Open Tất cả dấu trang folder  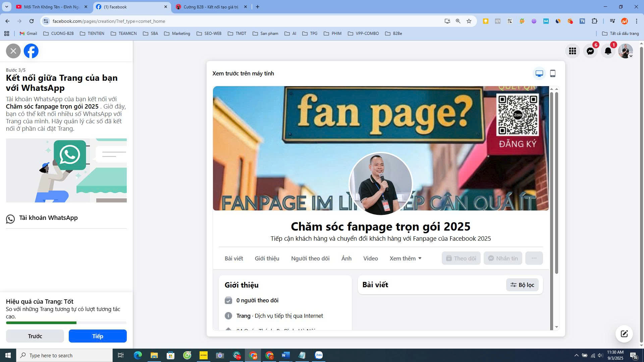click(621, 34)
